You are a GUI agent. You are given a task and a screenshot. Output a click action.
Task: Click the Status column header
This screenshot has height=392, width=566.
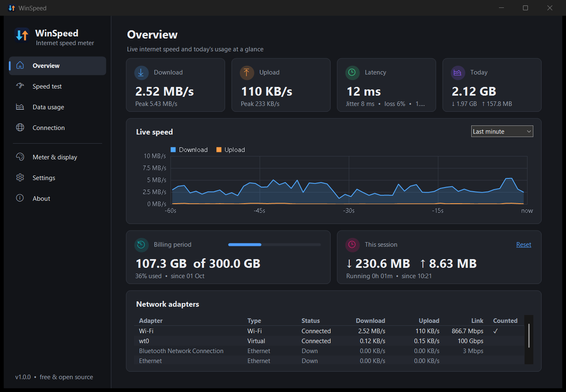[311, 321]
